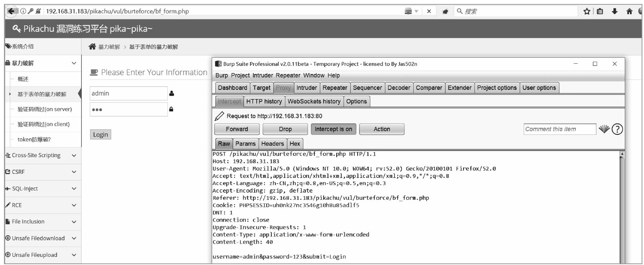The height and width of the screenshot is (265, 644).
Task: Open the Help menu in Burp Suite
Action: point(334,76)
